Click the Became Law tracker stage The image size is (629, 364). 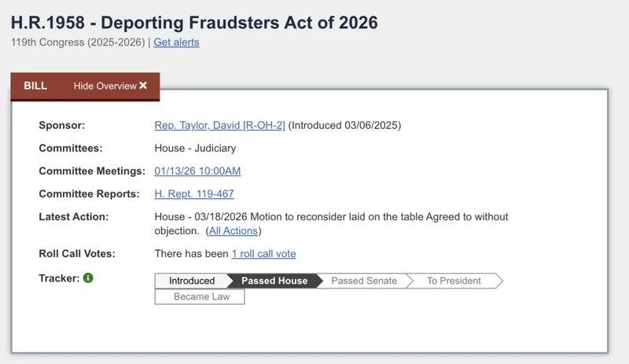pos(199,297)
